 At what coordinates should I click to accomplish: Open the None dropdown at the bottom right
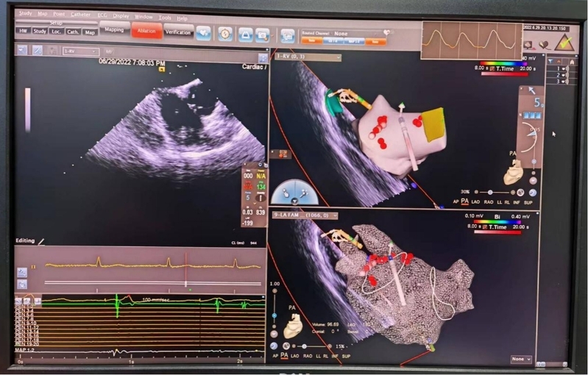(521, 359)
